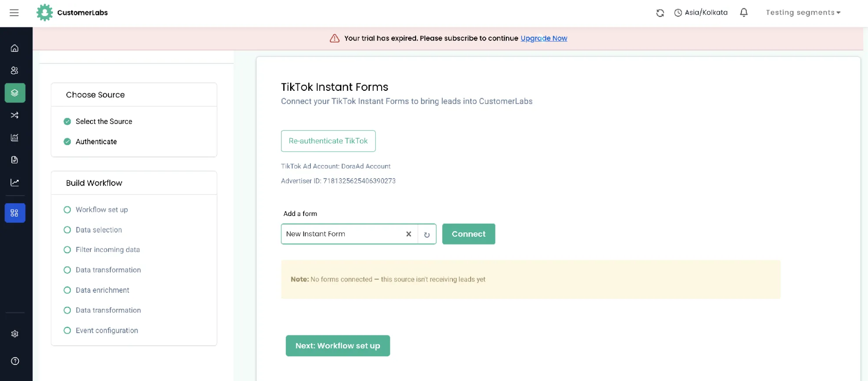The height and width of the screenshot is (381, 868).
Task: Click the Connect button
Action: (469, 234)
